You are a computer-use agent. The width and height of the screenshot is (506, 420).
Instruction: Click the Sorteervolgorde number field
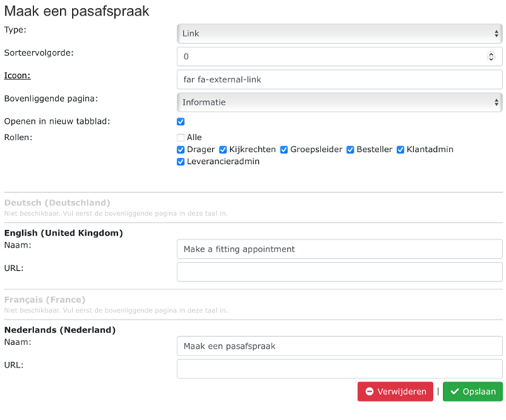pyautogui.click(x=330, y=56)
